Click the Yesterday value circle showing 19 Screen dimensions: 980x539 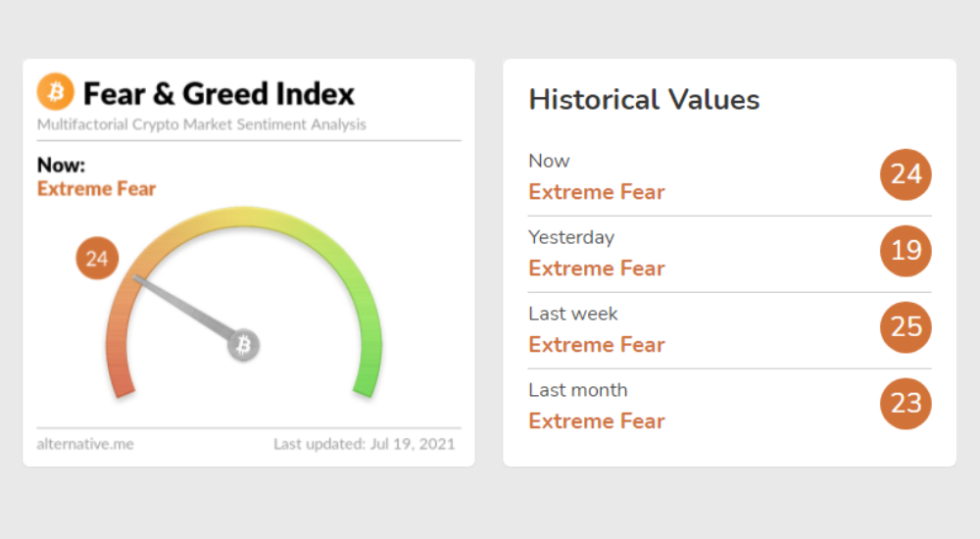point(906,251)
